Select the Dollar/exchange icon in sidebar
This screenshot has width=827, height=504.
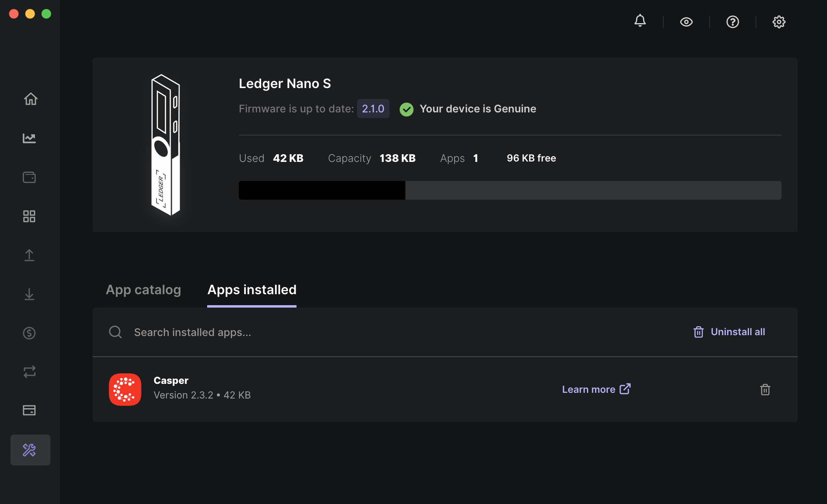(x=30, y=333)
